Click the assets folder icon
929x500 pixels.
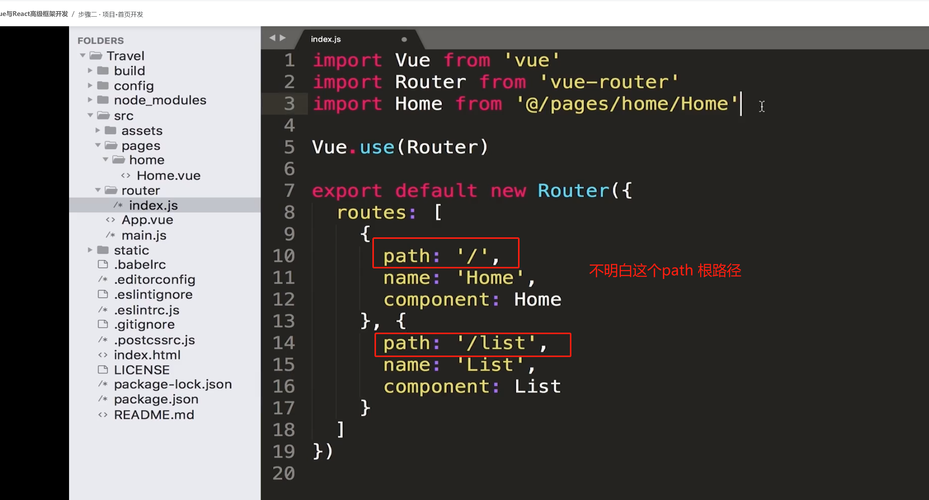111,130
